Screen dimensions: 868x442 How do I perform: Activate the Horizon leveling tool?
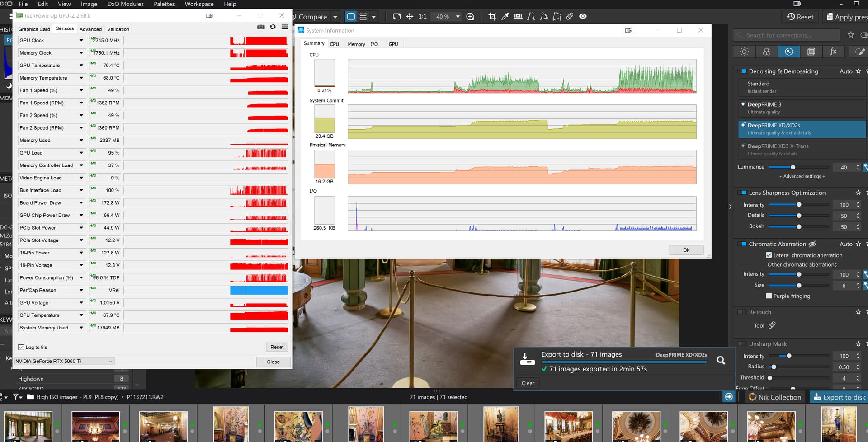click(518, 17)
